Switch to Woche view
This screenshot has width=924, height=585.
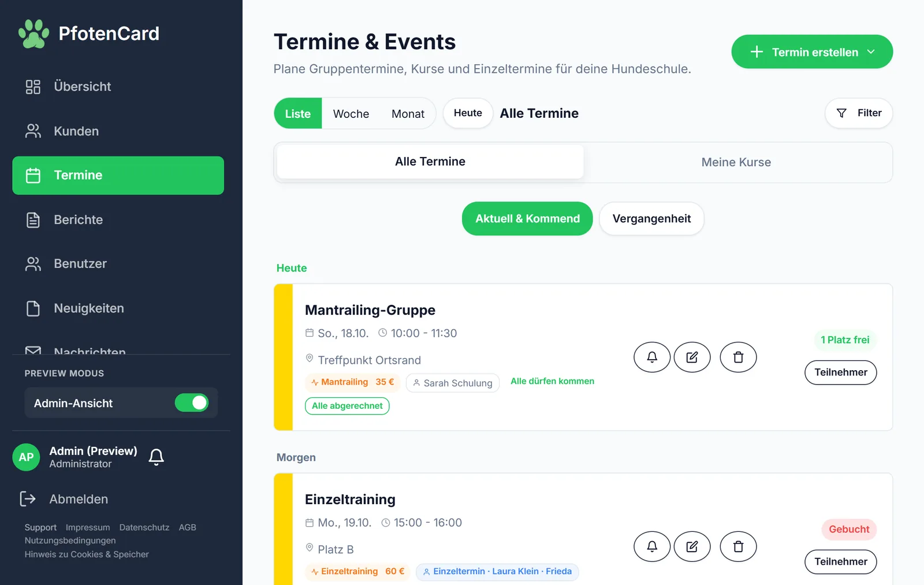[351, 114]
